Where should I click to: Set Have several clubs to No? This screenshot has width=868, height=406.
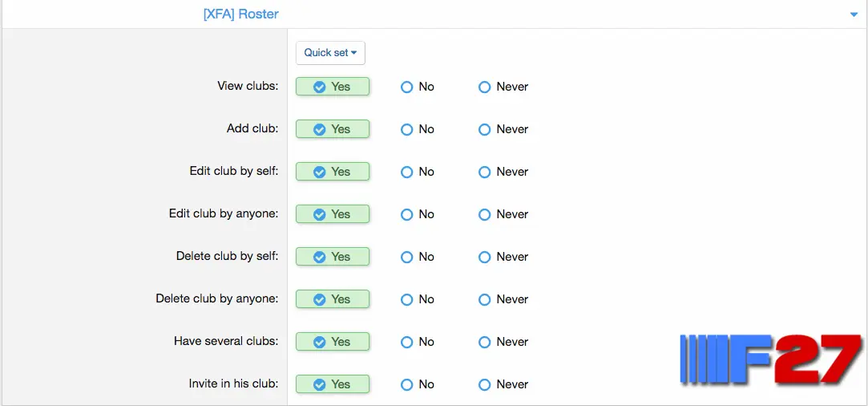[x=418, y=343]
